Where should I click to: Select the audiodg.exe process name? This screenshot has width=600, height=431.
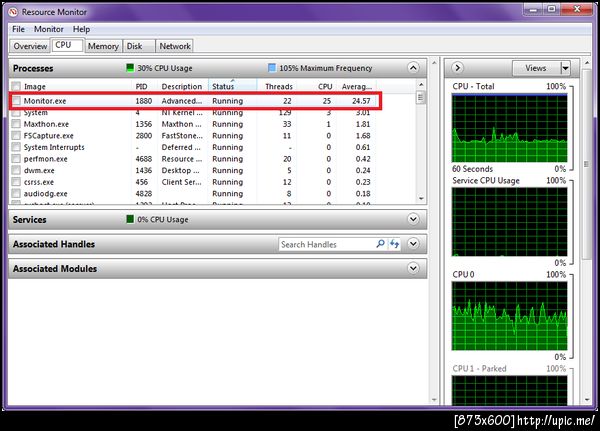click(46, 193)
